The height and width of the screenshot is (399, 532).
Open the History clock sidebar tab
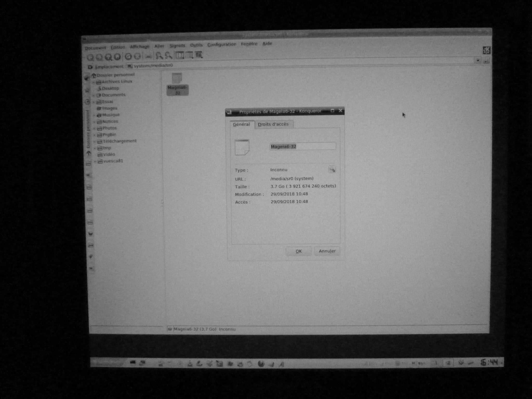(x=88, y=102)
